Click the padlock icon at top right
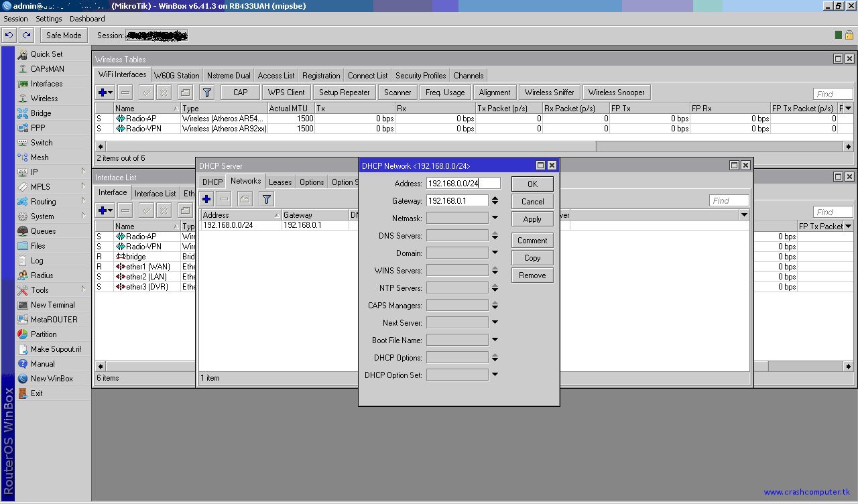Screen dimensions: 858x504 coord(849,35)
